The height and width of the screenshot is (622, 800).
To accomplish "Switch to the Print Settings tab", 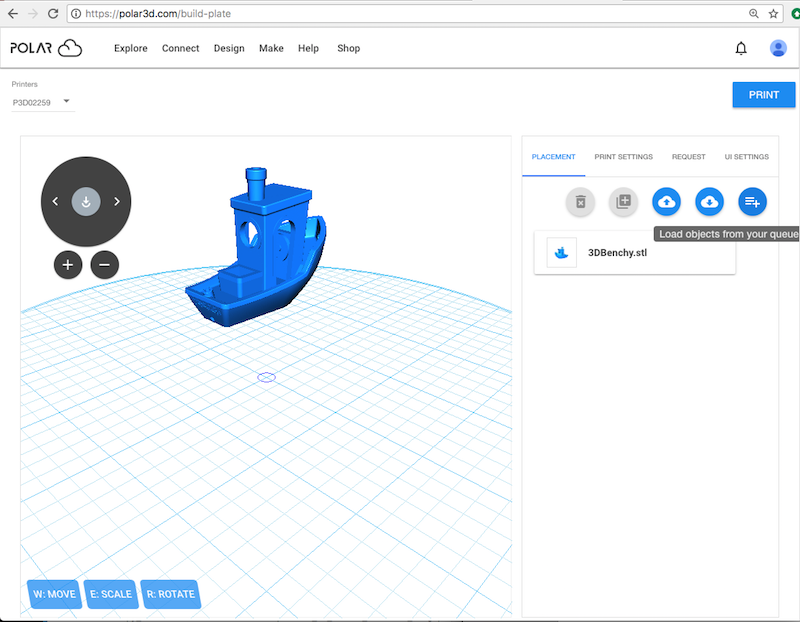I will pos(623,157).
